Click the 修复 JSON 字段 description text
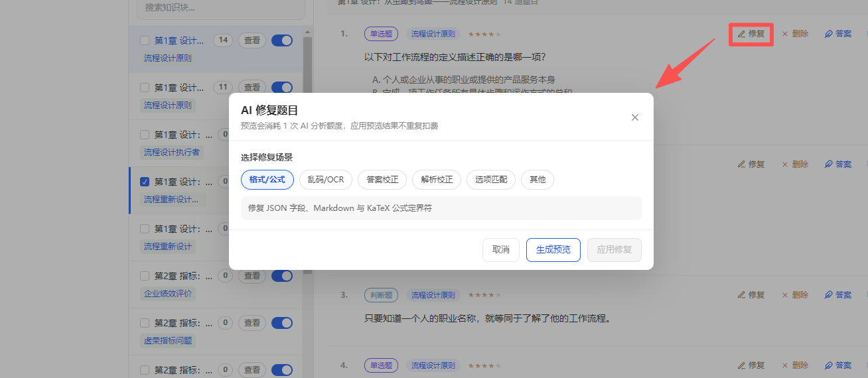This screenshot has width=868, height=378. point(340,208)
